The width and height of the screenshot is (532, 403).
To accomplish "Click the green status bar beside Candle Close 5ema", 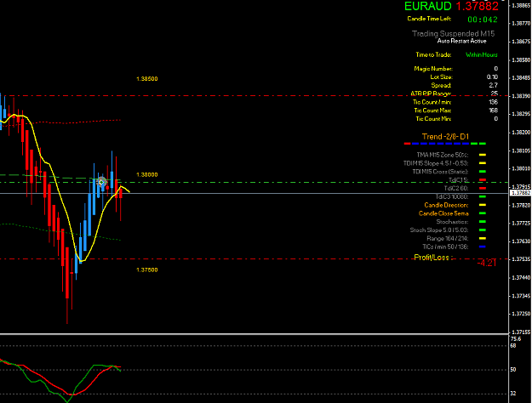I will coord(483,213).
